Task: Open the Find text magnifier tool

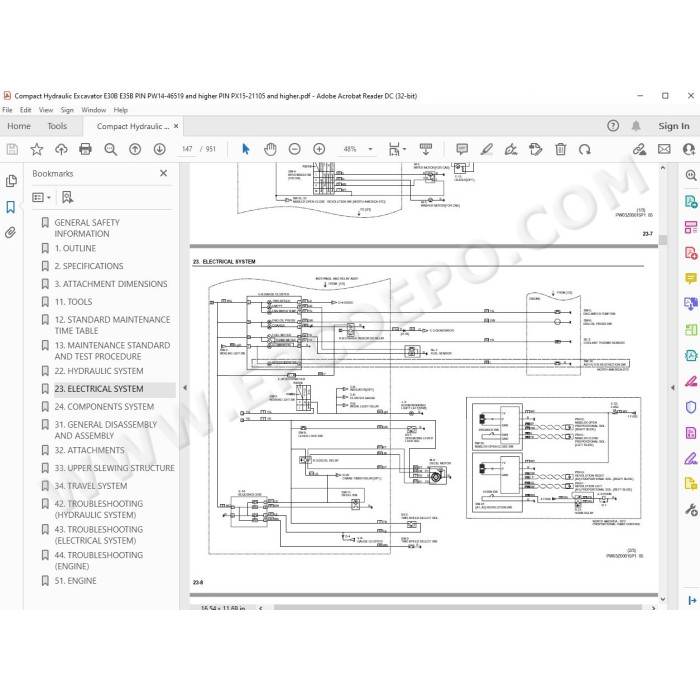Action: click(x=110, y=149)
